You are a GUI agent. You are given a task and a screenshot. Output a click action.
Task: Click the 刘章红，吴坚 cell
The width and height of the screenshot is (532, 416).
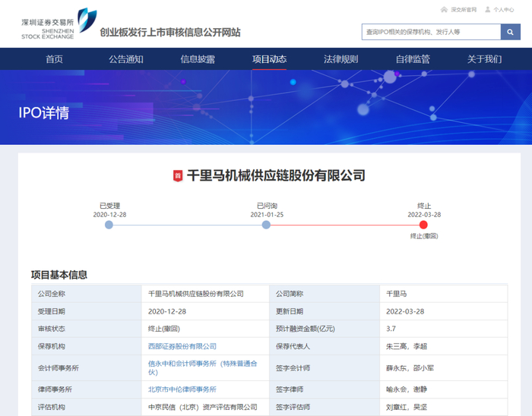443,407
